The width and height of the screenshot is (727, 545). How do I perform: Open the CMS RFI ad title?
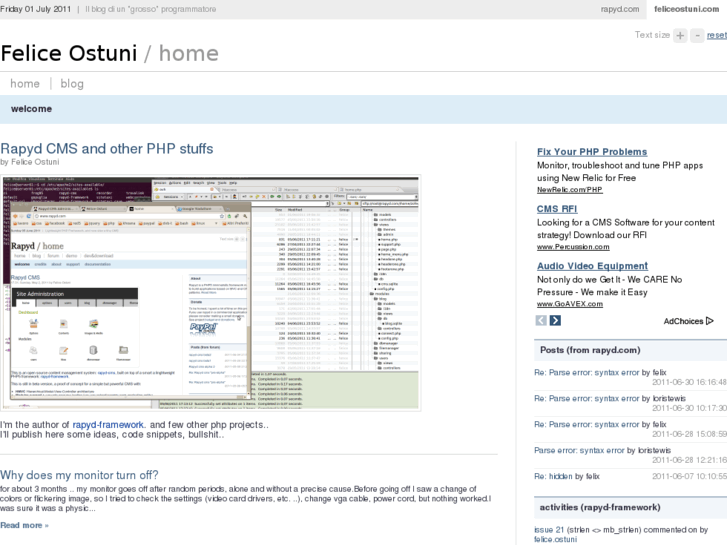pos(557,209)
